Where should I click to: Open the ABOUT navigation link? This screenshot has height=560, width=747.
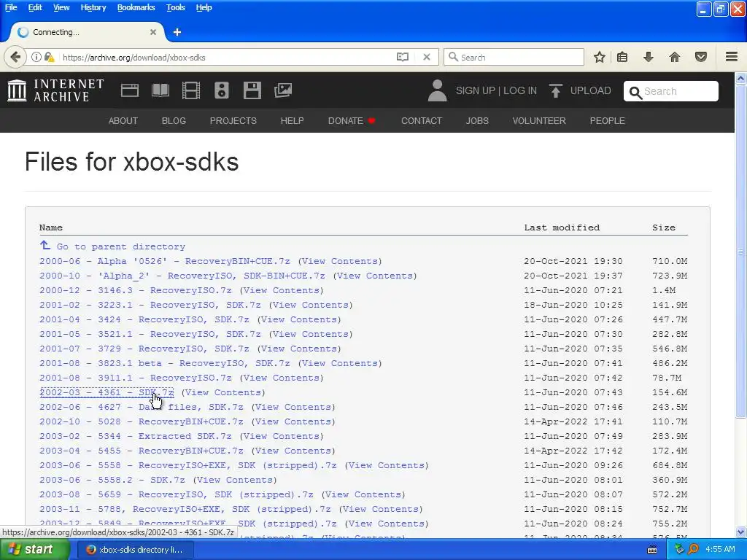pos(123,121)
